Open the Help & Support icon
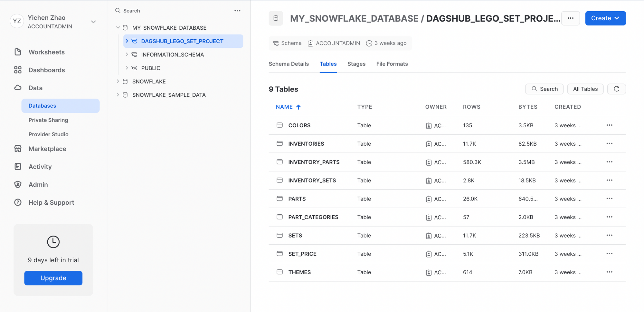The height and width of the screenshot is (312, 644). pos(18,202)
